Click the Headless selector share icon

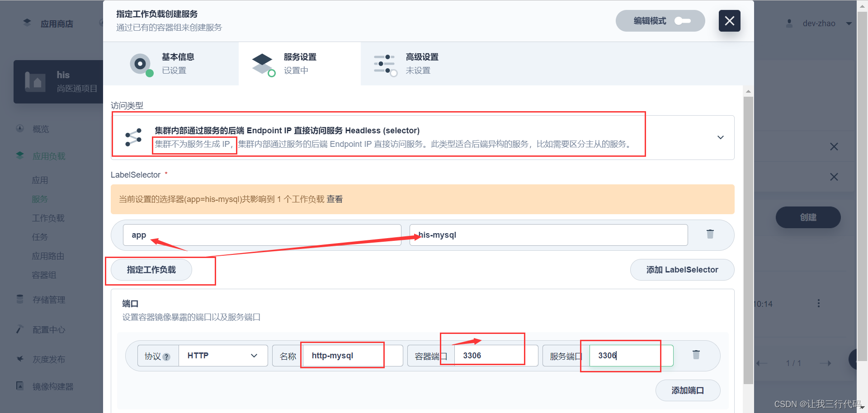click(133, 137)
